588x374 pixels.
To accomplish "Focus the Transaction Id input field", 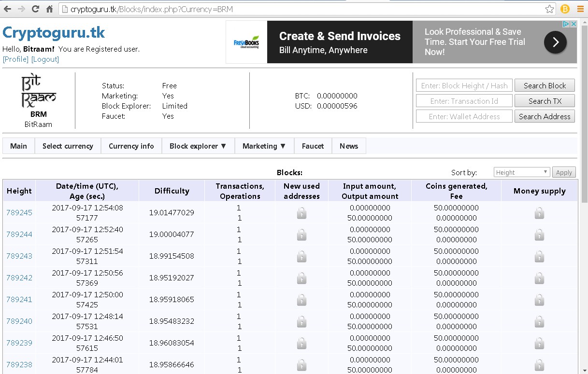I will coord(464,101).
